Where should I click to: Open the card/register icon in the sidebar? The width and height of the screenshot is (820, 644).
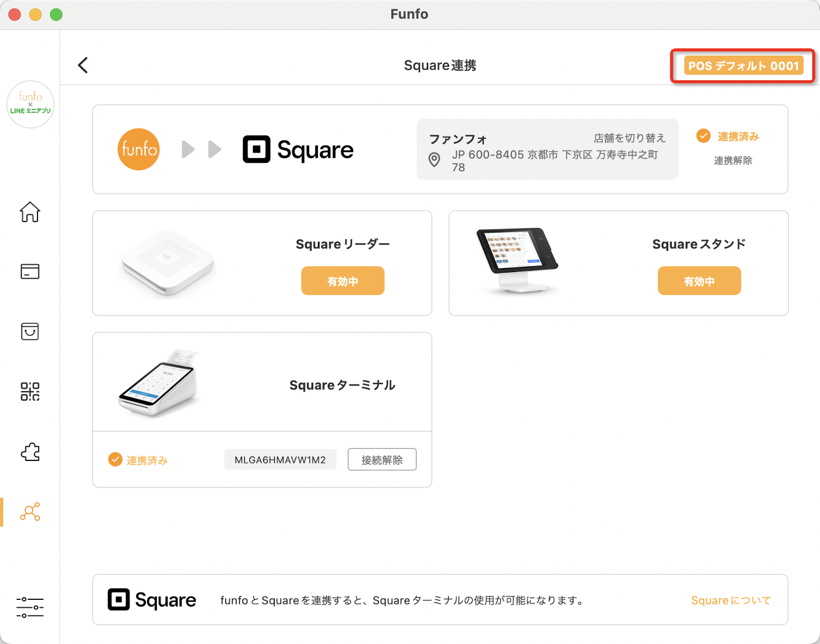pyautogui.click(x=30, y=271)
